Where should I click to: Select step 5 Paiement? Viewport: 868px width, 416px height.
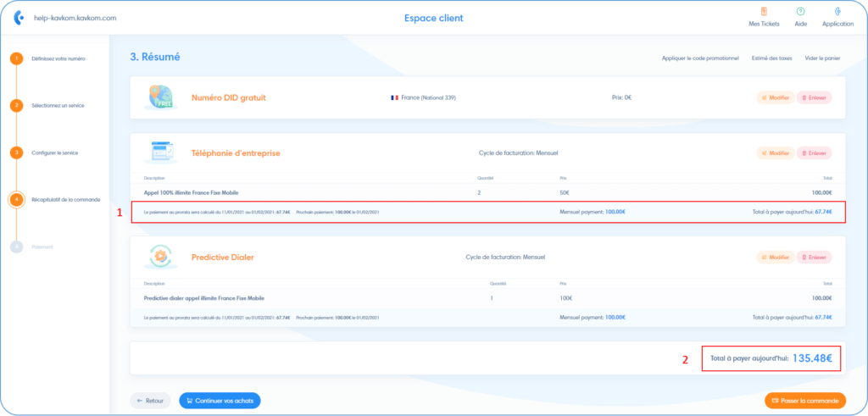[x=16, y=247]
